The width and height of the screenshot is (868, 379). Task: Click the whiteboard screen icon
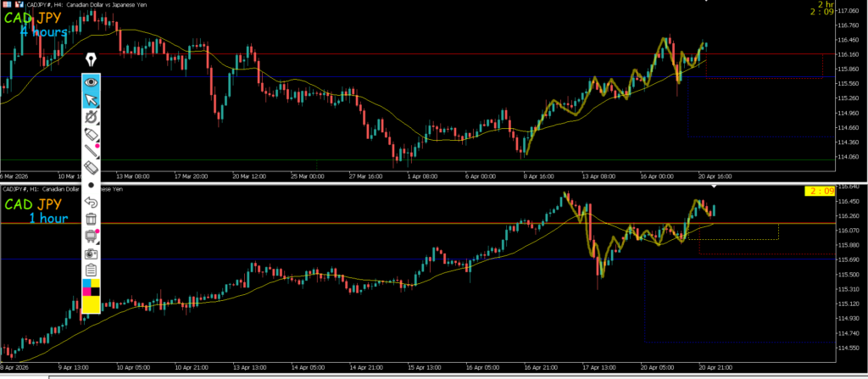(92, 236)
